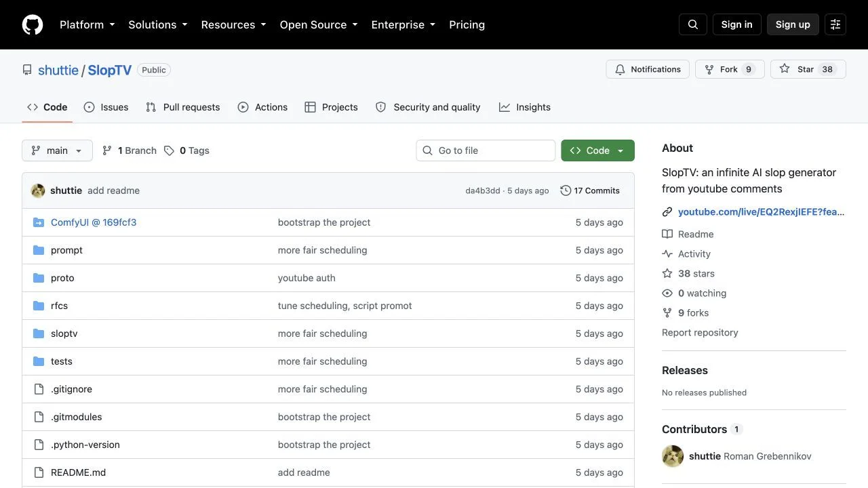The width and height of the screenshot is (868, 488).
Task: Open the Insights tab
Action: pyautogui.click(x=525, y=107)
